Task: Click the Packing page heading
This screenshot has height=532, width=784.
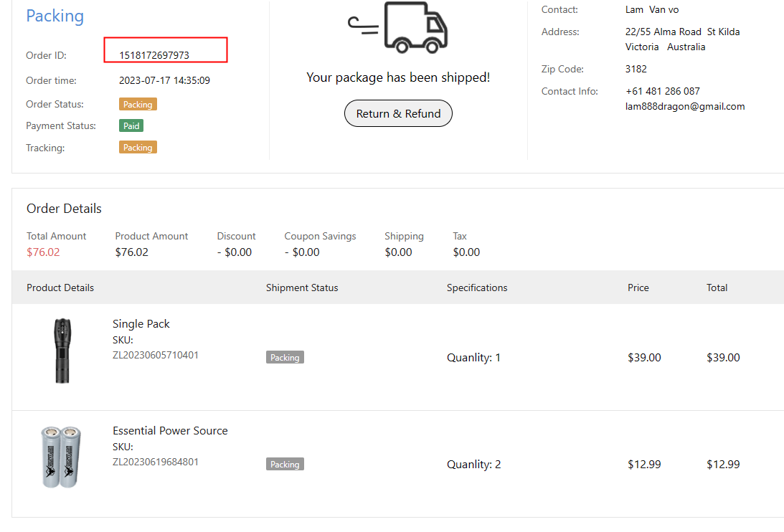Action: tap(55, 16)
